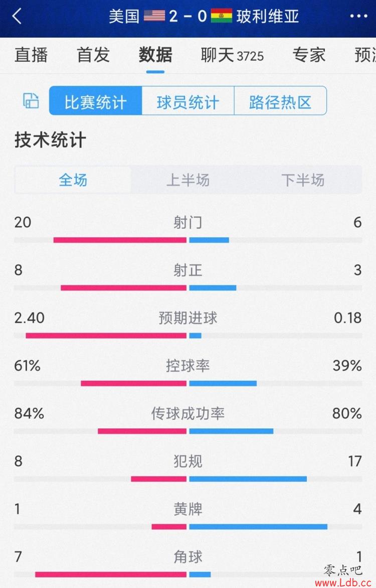376x588 pixels.
Task: Tap the Bolivia flag icon
Action: [221, 16]
